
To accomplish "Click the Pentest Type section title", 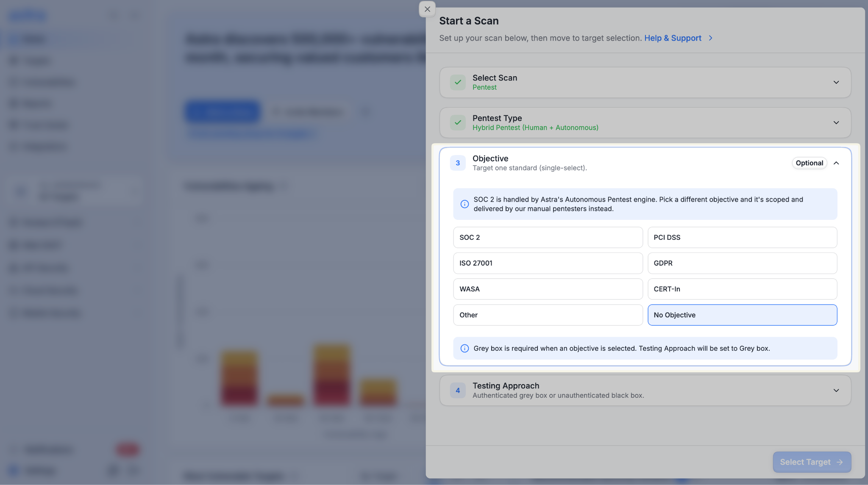I will click(497, 118).
